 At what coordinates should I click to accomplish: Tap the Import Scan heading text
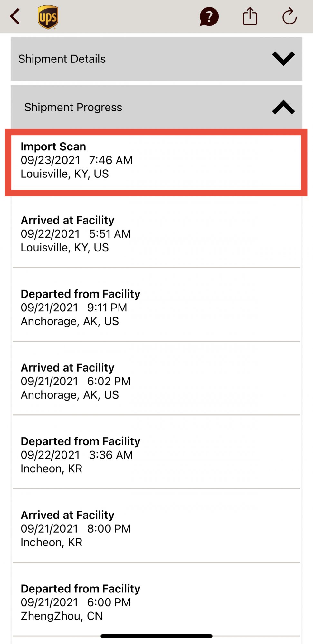[53, 147]
